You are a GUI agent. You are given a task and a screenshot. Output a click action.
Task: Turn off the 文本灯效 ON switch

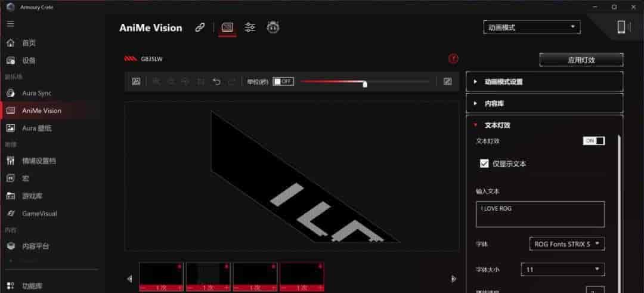click(x=593, y=141)
